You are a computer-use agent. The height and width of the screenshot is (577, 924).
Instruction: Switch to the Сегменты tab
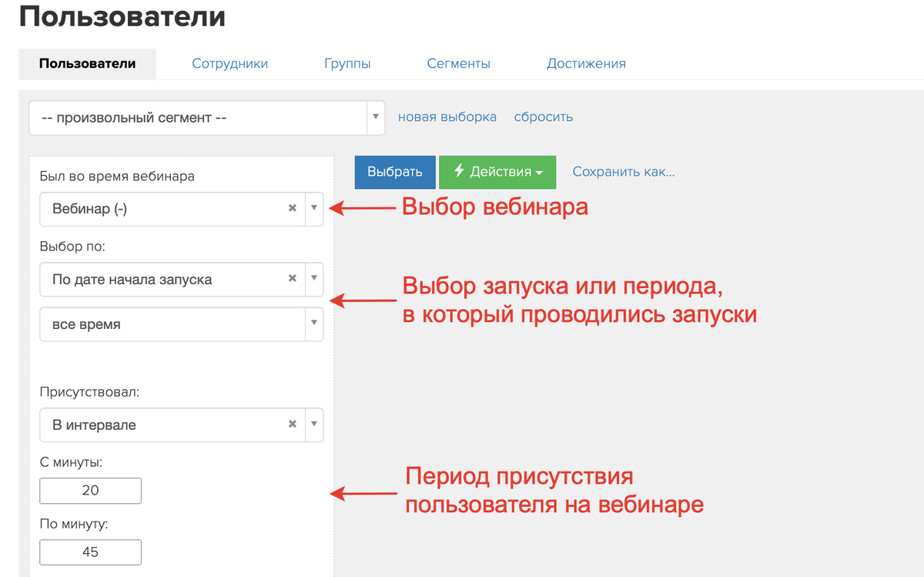tap(458, 64)
